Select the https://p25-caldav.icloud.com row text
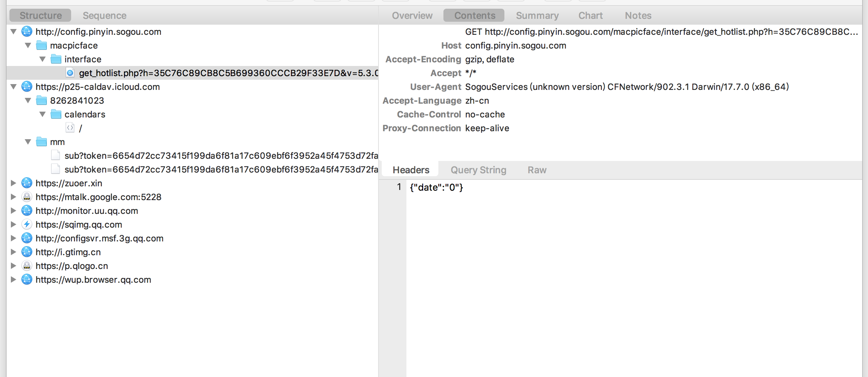The image size is (868, 377). click(98, 87)
